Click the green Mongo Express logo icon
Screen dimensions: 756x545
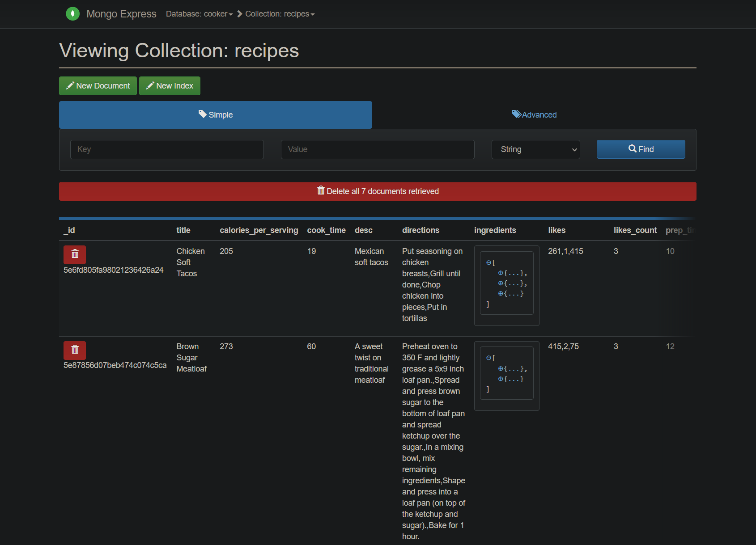click(72, 14)
